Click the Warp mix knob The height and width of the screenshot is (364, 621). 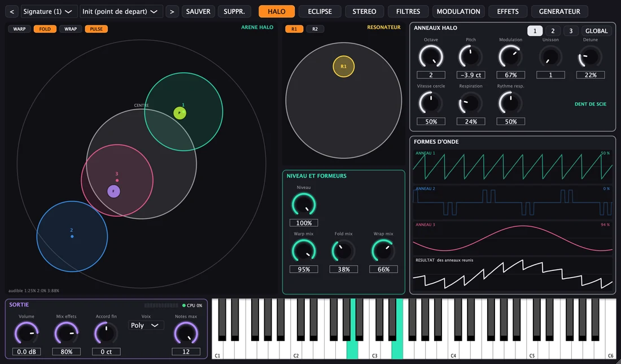[x=304, y=251]
